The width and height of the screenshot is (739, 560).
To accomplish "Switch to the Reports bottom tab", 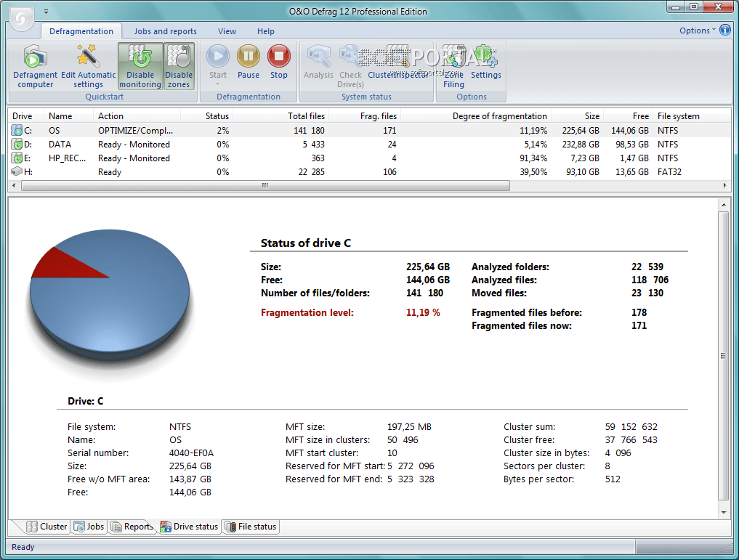I will 132,527.
